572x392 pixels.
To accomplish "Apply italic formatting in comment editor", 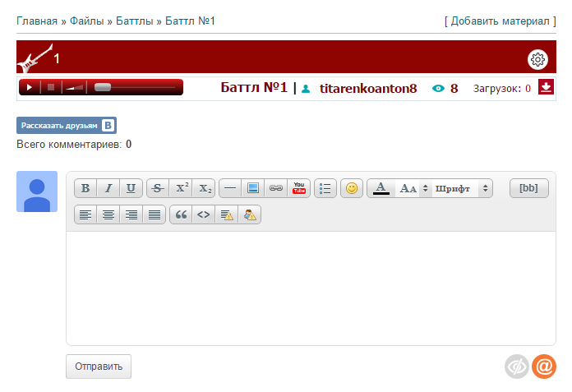I will tap(108, 188).
